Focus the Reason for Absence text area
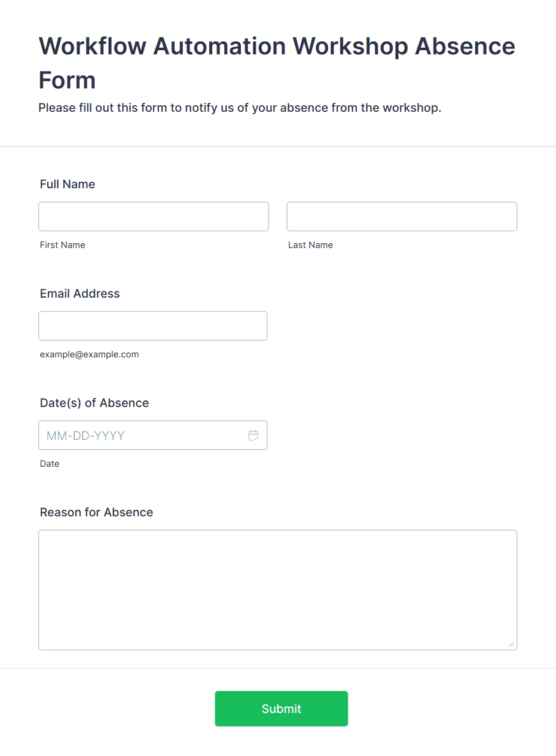Image resolution: width=556 pixels, height=756 pixels. click(x=277, y=590)
